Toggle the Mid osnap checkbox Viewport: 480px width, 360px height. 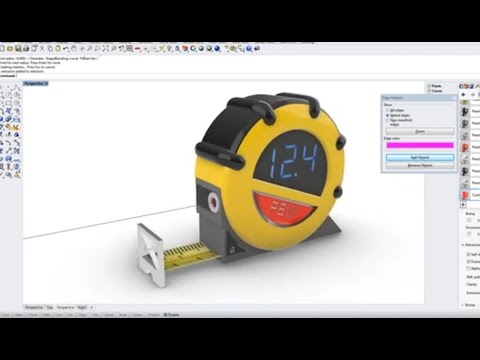point(43,315)
